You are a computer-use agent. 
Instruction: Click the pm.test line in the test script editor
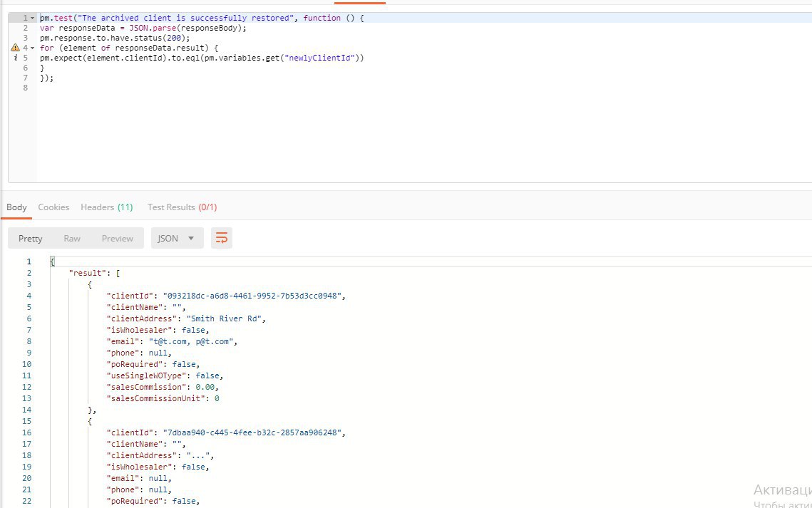(202, 18)
